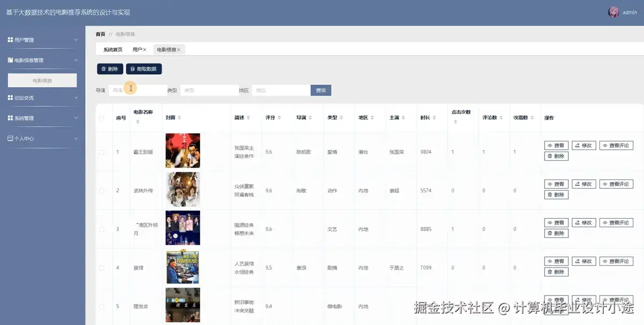Check the checkbox for 霸王别姬 row
644x325 pixels.
[x=101, y=151]
